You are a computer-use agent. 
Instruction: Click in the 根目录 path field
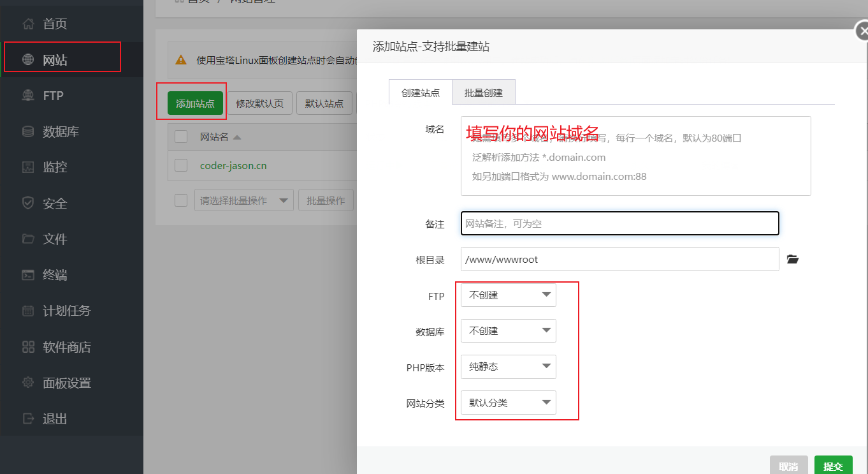[x=620, y=259]
